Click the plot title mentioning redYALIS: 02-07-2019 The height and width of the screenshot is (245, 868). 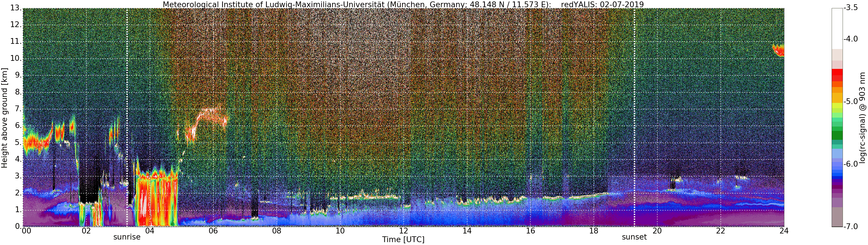pos(403,4)
